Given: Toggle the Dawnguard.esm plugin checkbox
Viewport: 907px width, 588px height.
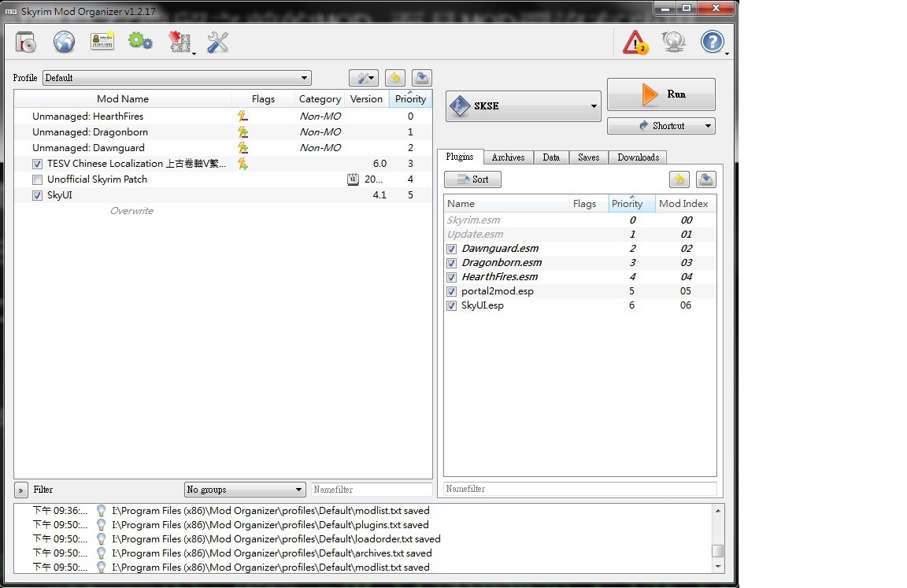Looking at the screenshot, I should point(452,250).
